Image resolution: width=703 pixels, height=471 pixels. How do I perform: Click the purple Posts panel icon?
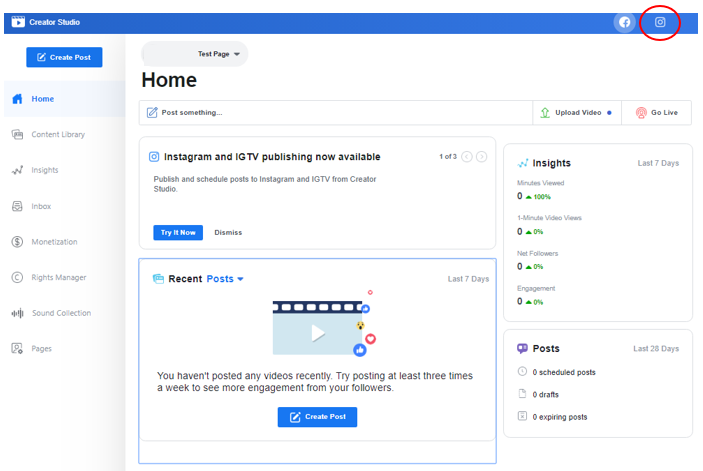click(x=522, y=348)
